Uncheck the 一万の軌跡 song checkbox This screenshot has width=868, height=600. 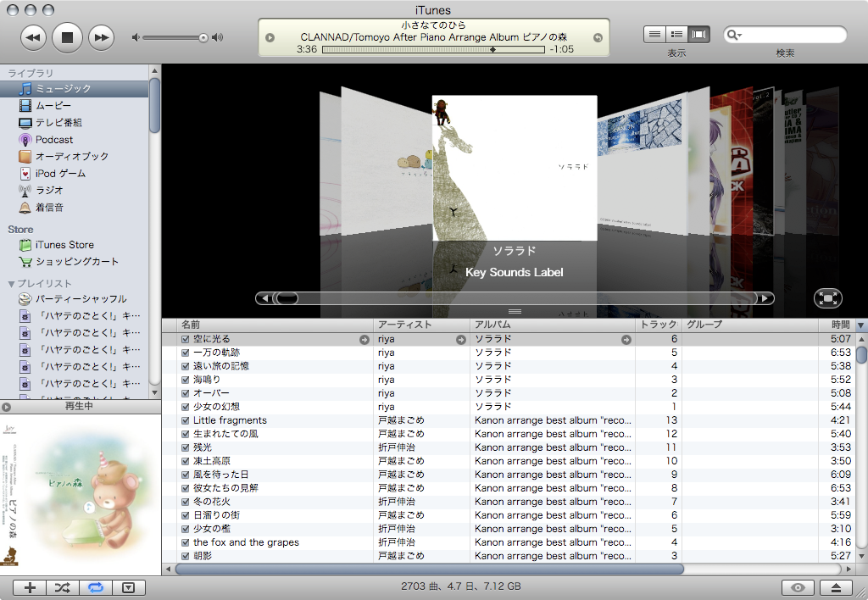point(186,353)
